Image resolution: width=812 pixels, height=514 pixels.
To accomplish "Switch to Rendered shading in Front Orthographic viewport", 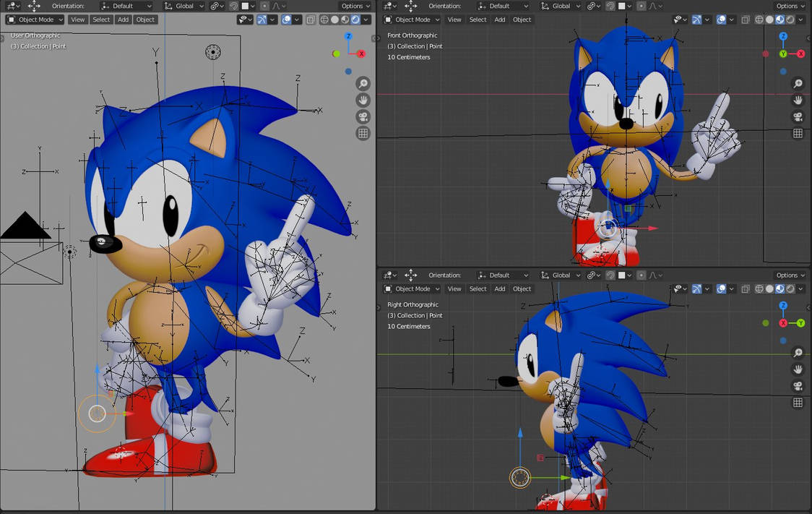I will pyautogui.click(x=790, y=20).
